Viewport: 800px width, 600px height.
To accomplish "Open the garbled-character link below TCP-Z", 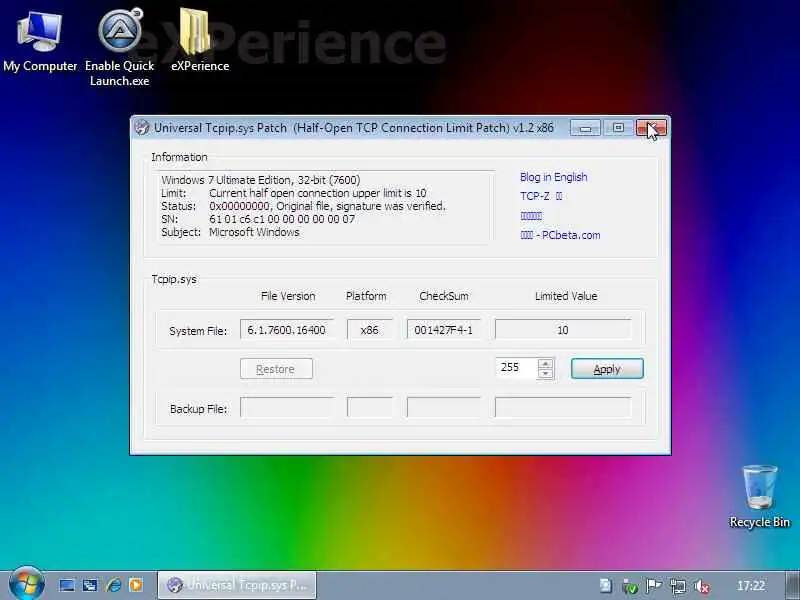I will [531, 216].
